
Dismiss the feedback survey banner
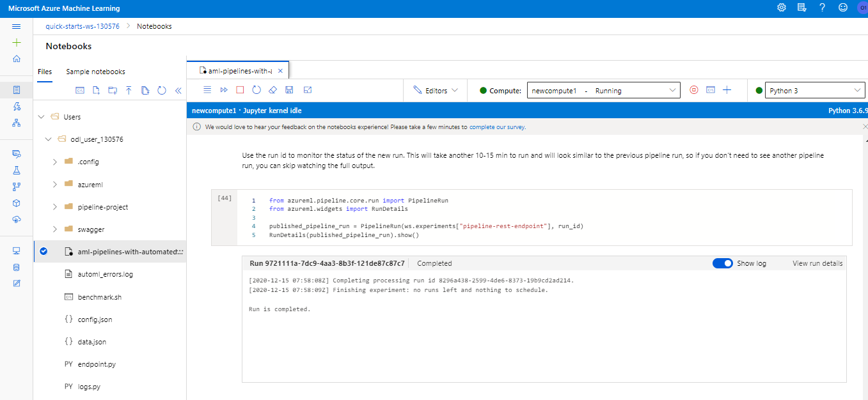click(865, 127)
